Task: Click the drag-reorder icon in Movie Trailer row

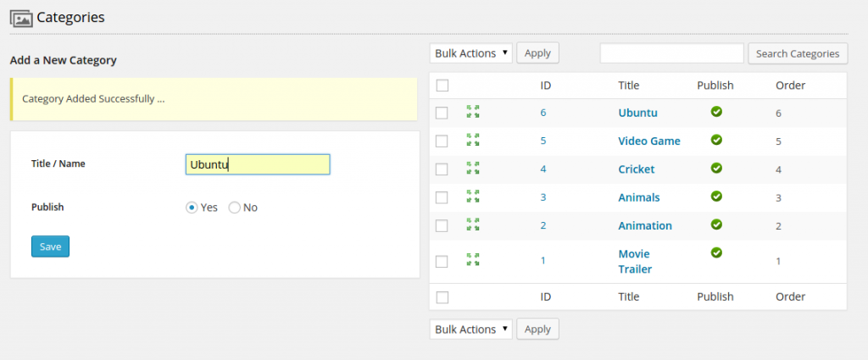Action: click(473, 259)
